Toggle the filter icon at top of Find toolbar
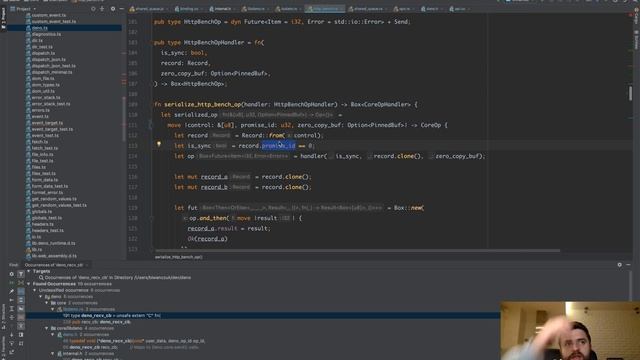 (21, 274)
